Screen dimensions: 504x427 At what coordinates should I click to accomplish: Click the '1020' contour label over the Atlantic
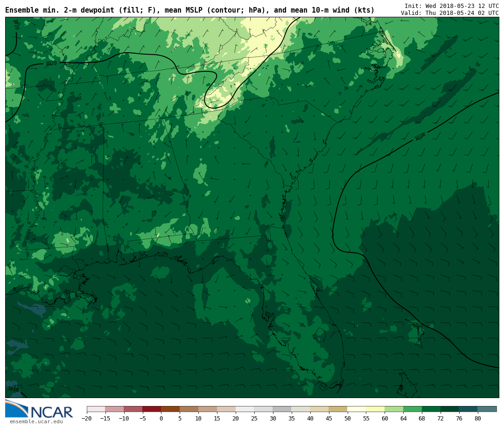pos(420,136)
